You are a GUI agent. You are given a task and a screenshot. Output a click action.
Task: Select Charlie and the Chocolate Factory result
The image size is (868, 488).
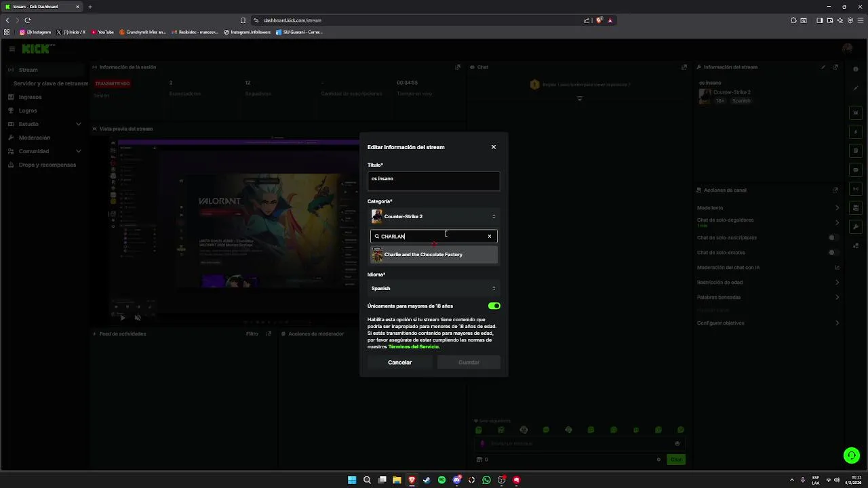(434, 255)
